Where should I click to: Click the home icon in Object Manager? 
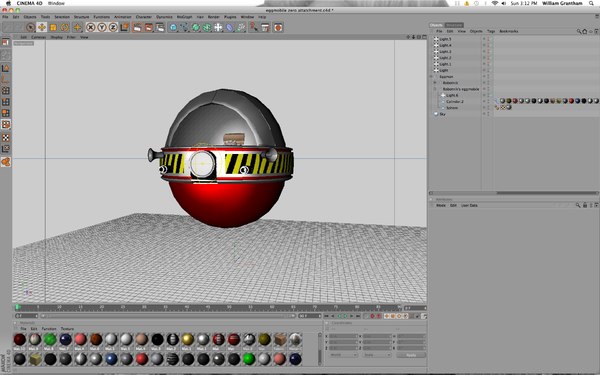point(585,31)
